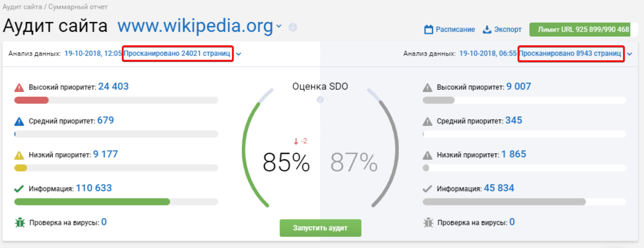Open the 679 medium priority count

(105, 120)
